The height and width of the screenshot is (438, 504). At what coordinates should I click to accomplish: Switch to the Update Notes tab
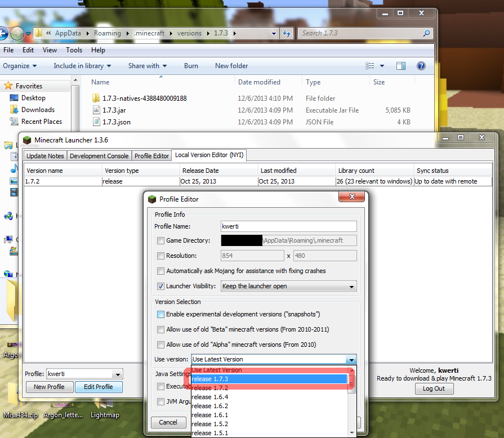point(45,156)
